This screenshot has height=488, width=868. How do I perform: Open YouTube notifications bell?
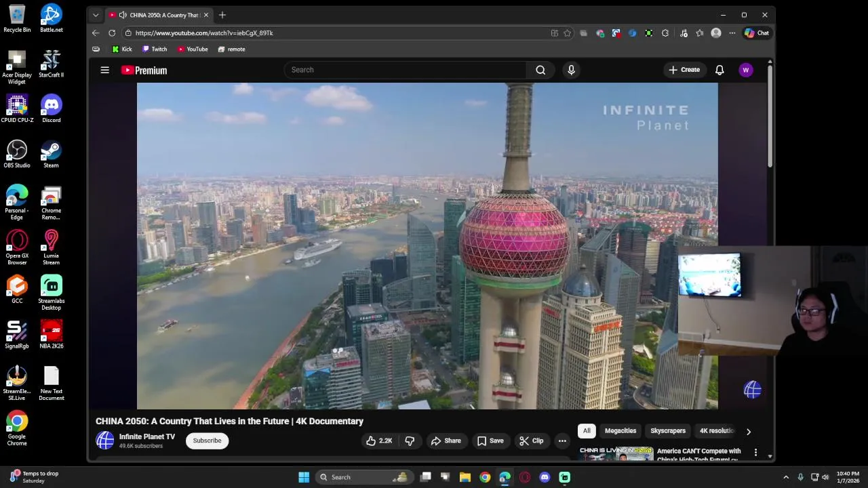pyautogui.click(x=719, y=70)
